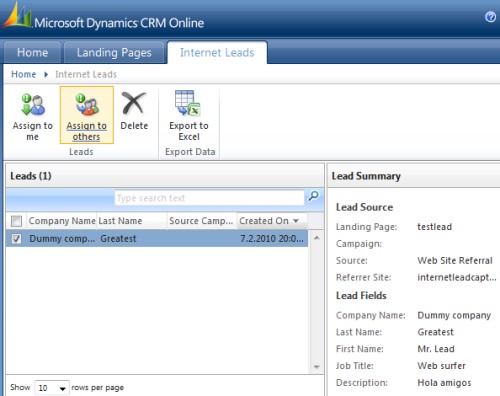
Task: Uncheck the Dummy comp... lead checkbox
Action: (x=16, y=239)
